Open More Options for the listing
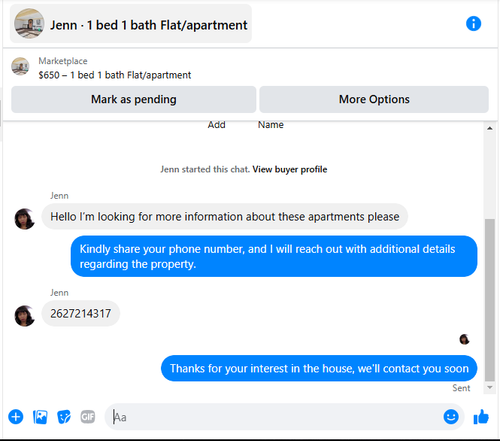Viewport: 500px width, 441px height. click(374, 99)
